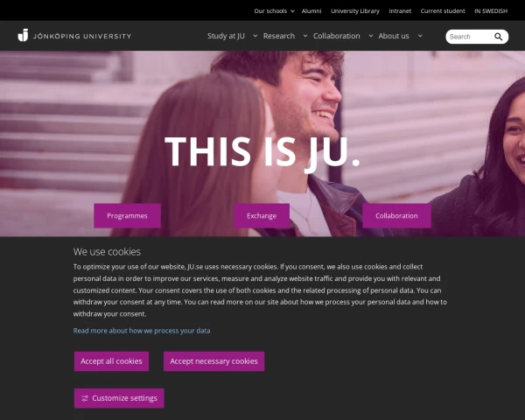Image resolution: width=525 pixels, height=420 pixels.
Task: Switch language via IN SWEDISH
Action: coord(491,11)
